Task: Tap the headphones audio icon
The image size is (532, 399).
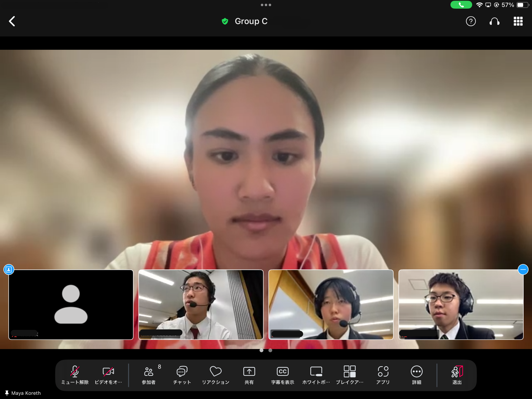Action: [x=494, y=21]
